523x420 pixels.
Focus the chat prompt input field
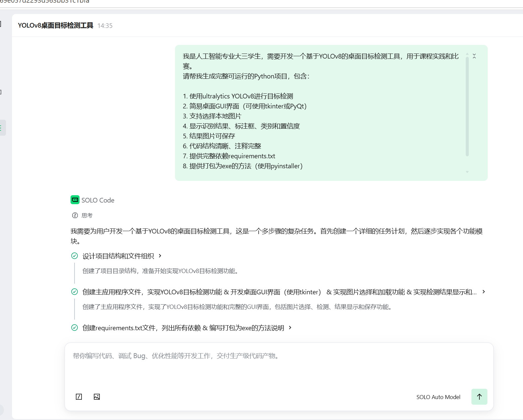pyautogui.click(x=279, y=366)
